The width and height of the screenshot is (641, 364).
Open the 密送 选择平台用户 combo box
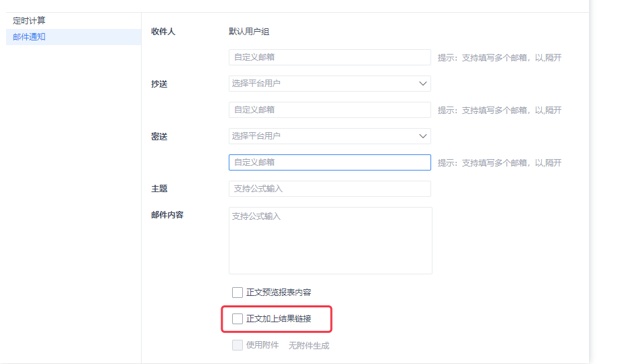point(329,136)
